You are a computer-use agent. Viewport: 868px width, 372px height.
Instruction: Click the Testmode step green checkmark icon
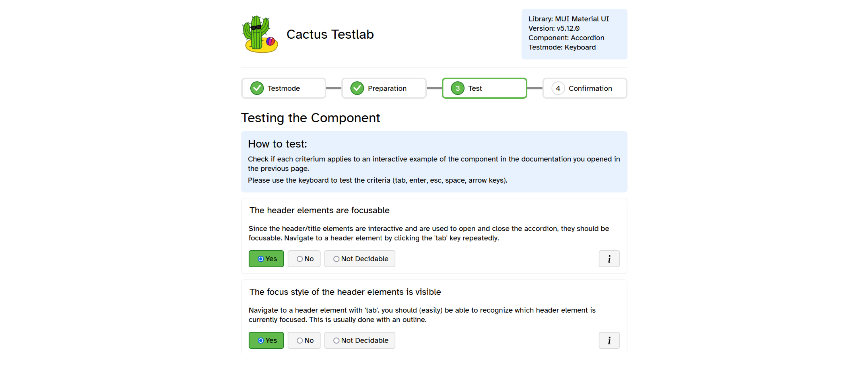pyautogui.click(x=257, y=88)
